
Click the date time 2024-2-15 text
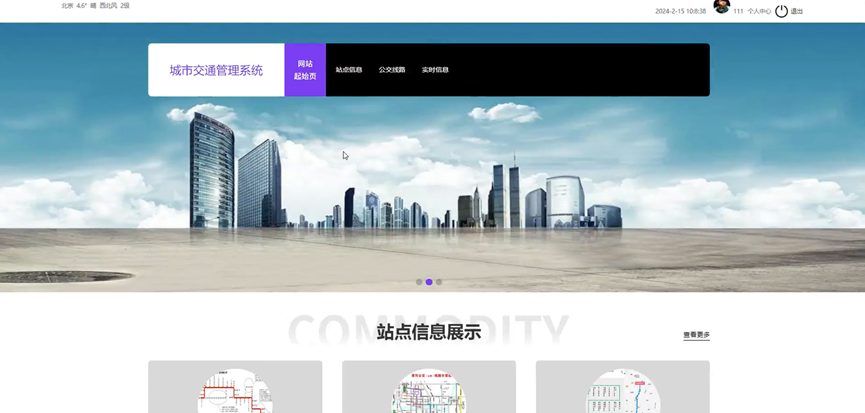680,11
